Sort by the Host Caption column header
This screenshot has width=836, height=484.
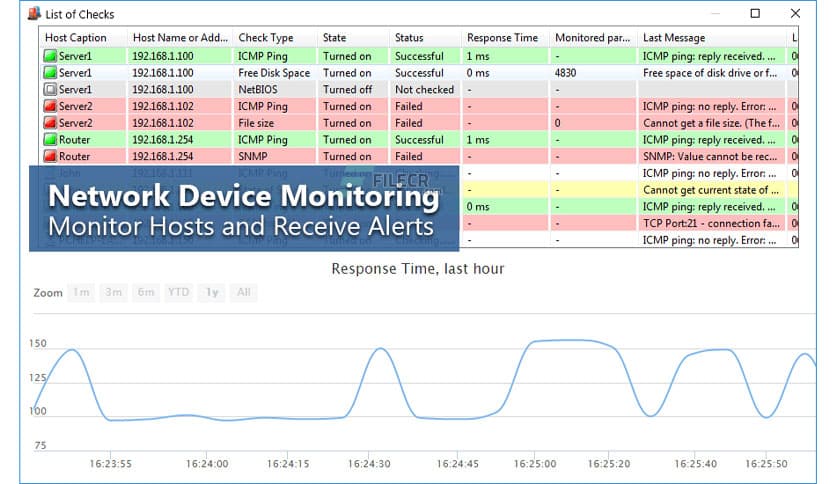(x=83, y=37)
